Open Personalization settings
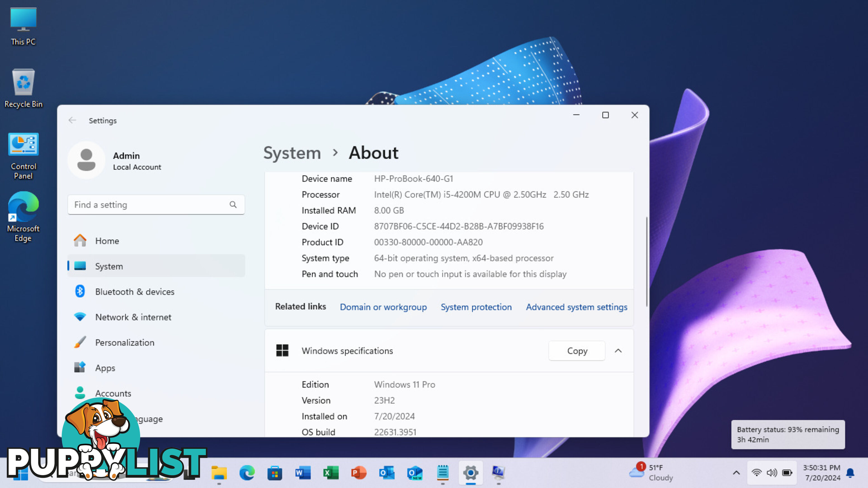Screen dimensions: 868x488 click(x=156, y=342)
